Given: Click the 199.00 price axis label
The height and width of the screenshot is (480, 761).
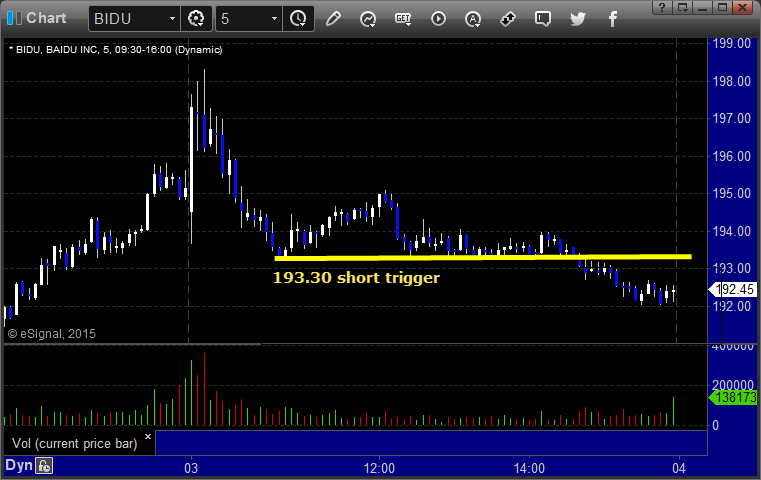Looking at the screenshot, I should [732, 43].
